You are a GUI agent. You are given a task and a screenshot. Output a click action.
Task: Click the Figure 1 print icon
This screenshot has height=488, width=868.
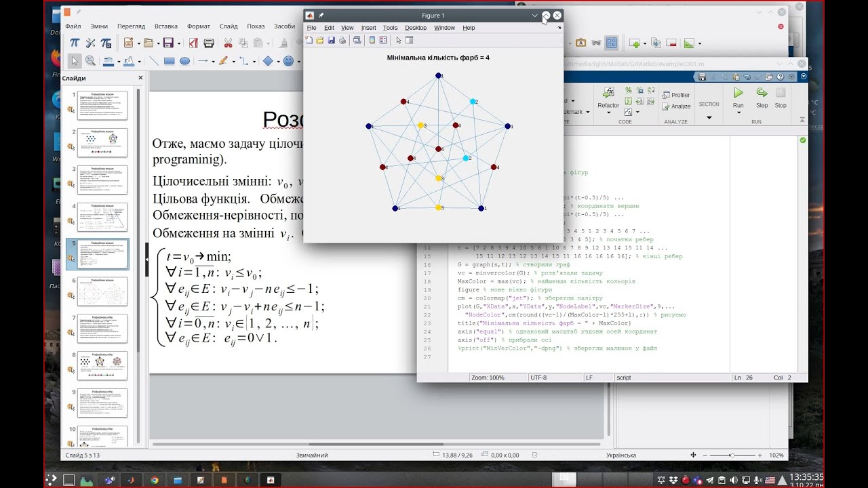[x=342, y=40]
